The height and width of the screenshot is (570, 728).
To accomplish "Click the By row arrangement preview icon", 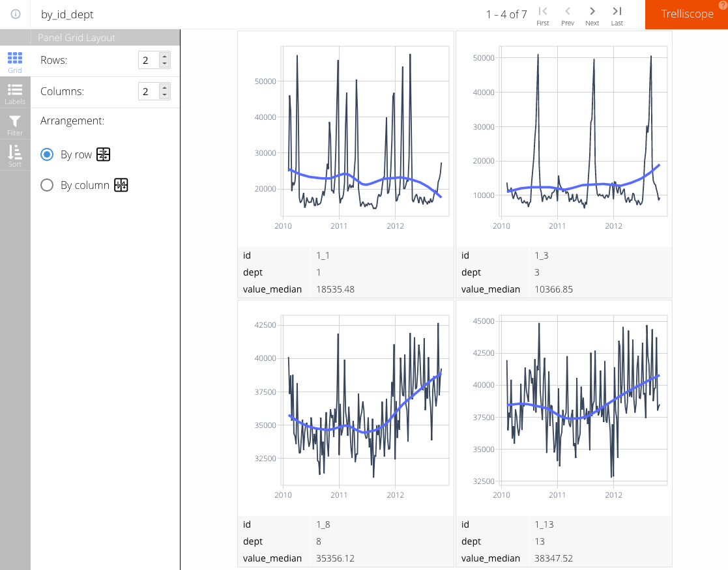I will click(102, 154).
